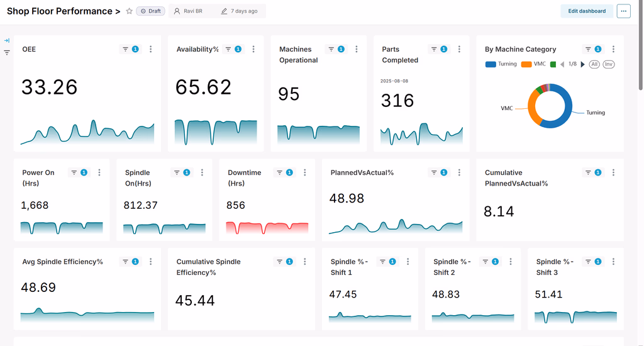Click filter icon on PlannedVsActual% card

pyautogui.click(x=434, y=172)
